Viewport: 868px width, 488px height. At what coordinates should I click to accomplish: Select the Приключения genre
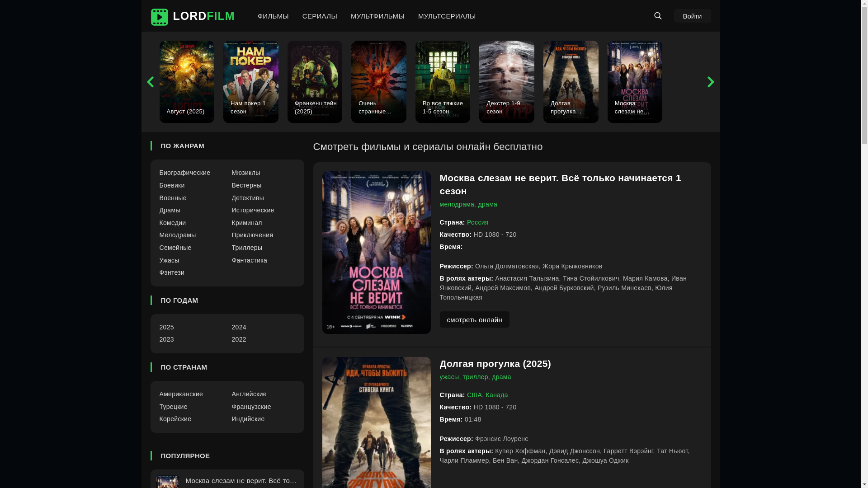(x=252, y=235)
